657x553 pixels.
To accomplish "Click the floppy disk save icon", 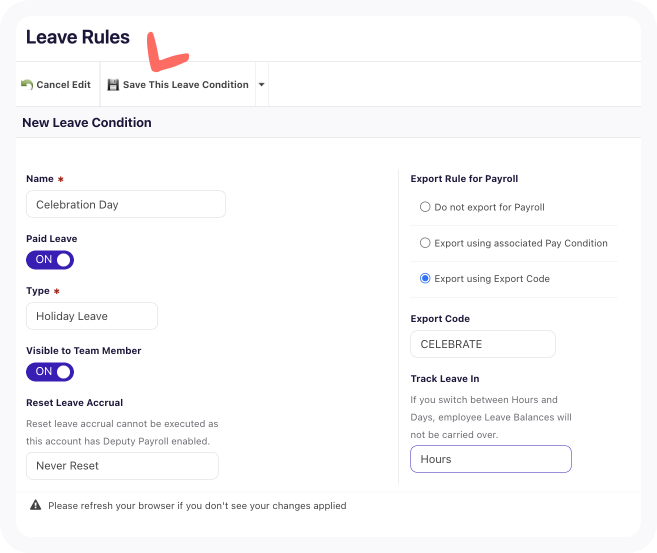I will tap(113, 85).
